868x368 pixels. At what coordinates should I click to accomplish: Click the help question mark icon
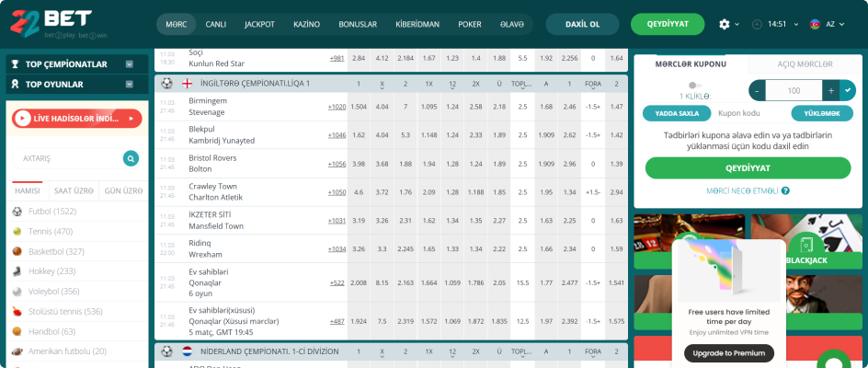[785, 190]
